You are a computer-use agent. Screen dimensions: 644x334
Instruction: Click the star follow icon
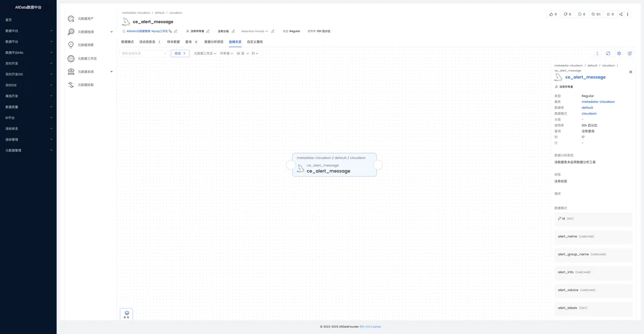(x=608, y=14)
